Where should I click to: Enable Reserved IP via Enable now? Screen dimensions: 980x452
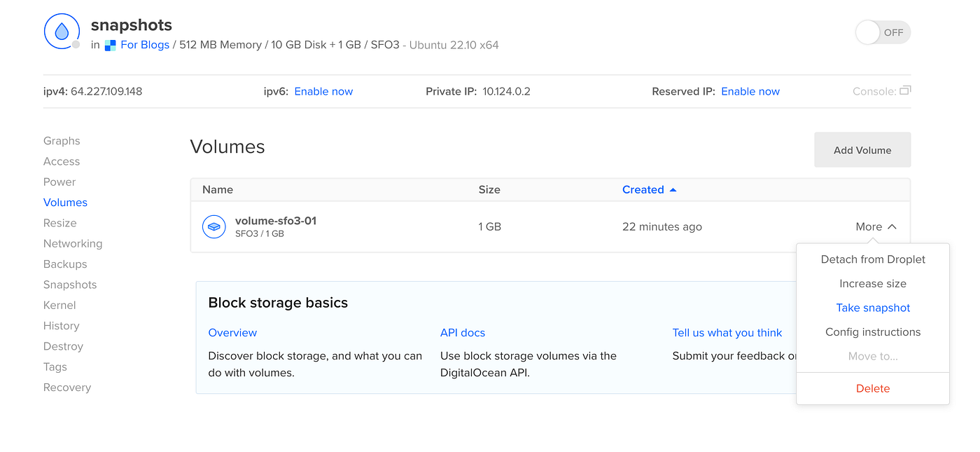tap(750, 92)
